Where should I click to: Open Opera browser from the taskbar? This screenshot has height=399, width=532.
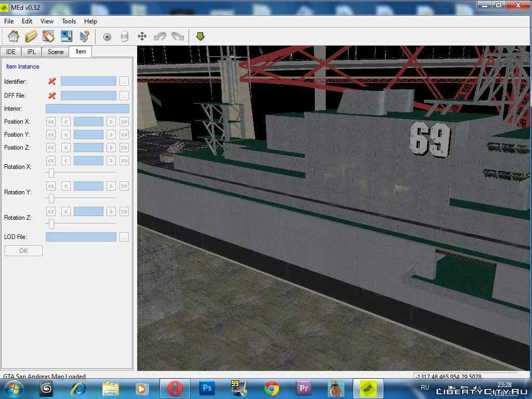175,389
